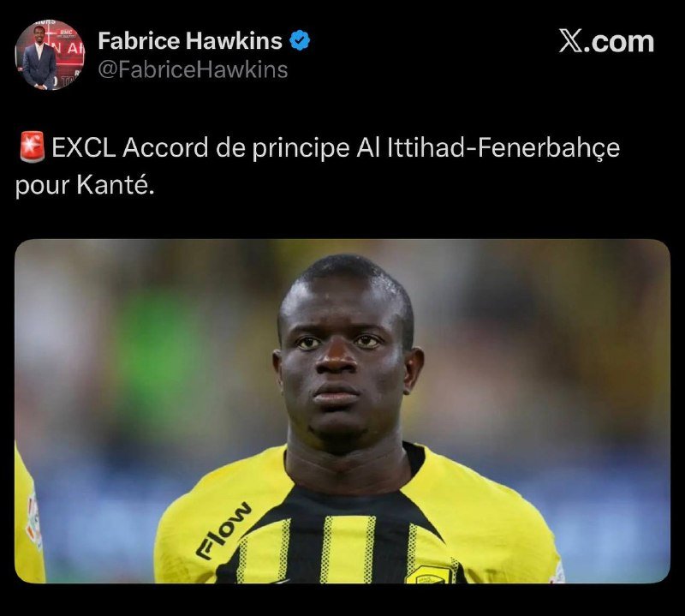Select the word EXCL in the tweet
The width and height of the screenshot is (685, 616).
coord(83,147)
